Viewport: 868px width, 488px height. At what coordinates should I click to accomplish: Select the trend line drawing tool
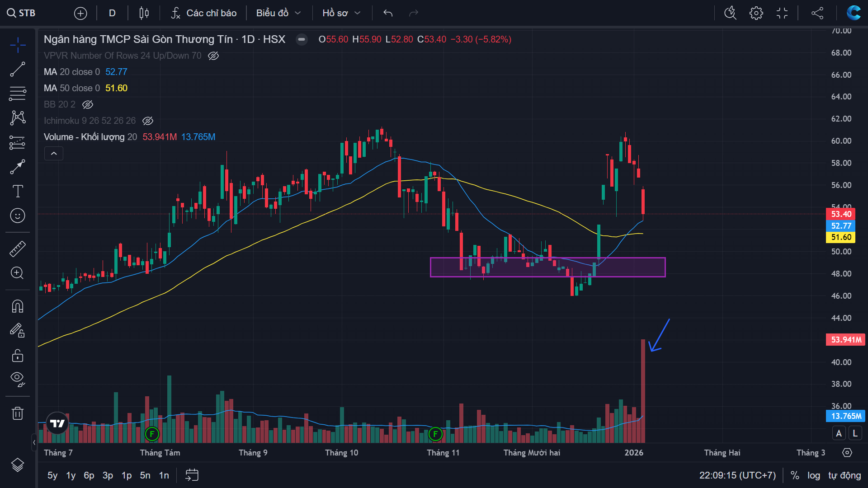point(18,69)
